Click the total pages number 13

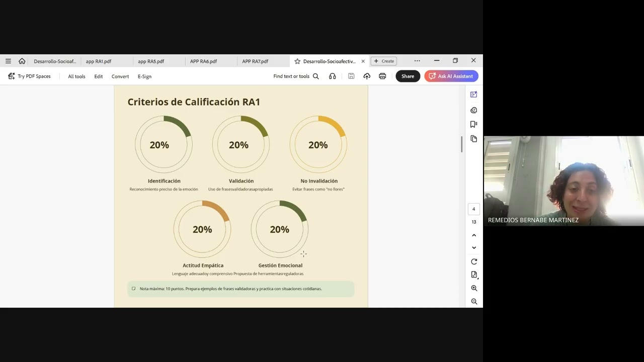473,222
